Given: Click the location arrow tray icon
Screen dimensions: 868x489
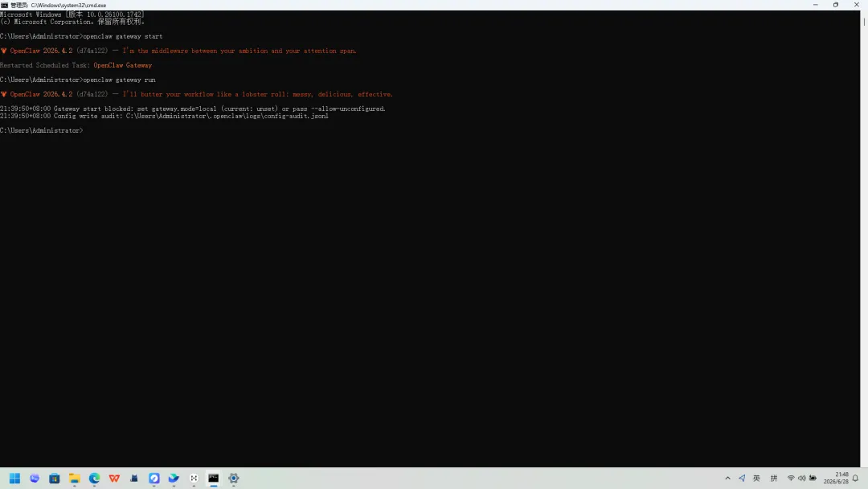Looking at the screenshot, I should [742, 478].
